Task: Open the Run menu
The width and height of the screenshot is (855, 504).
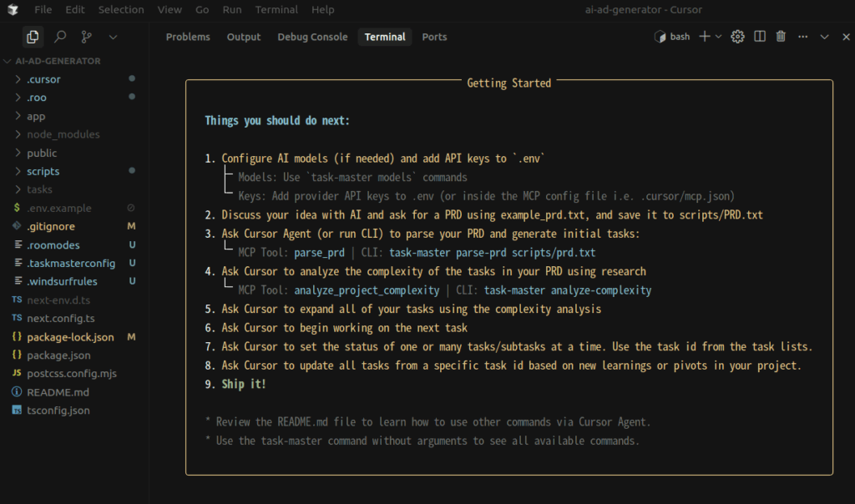Action: 232,9
